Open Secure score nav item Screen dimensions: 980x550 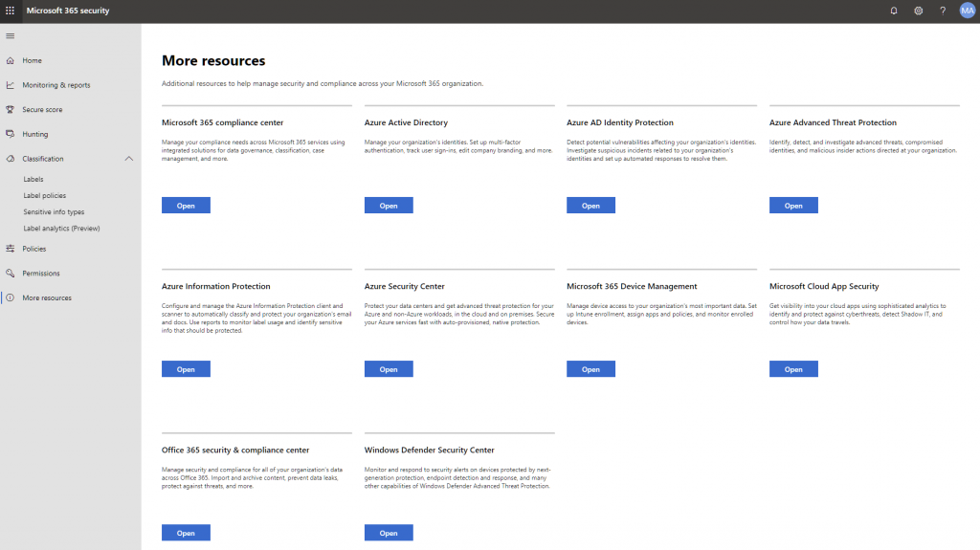tap(42, 109)
